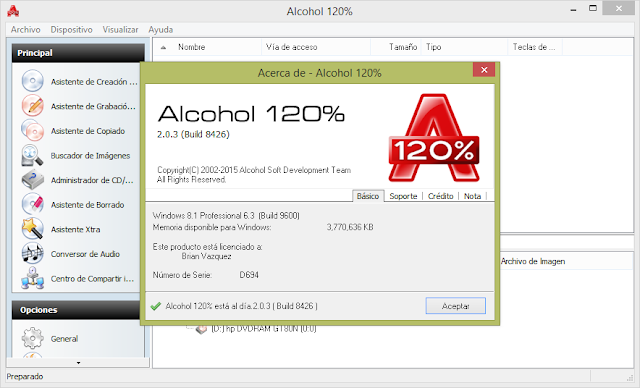Image resolution: width=640 pixels, height=388 pixels.
Task: Maximize the Alcohol 120% main window
Action: [x=593, y=9]
